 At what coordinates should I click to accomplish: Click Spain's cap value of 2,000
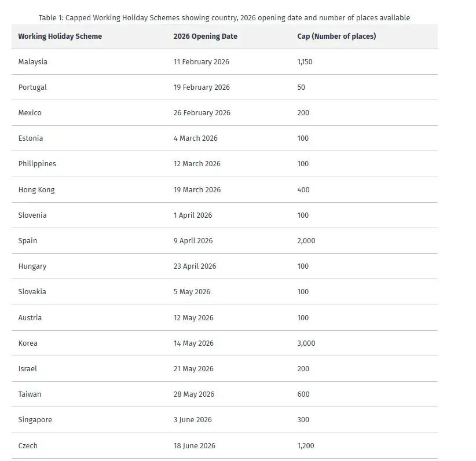pyautogui.click(x=306, y=240)
